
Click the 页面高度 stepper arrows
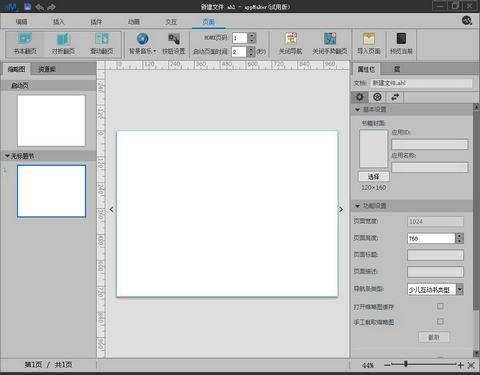pyautogui.click(x=460, y=238)
